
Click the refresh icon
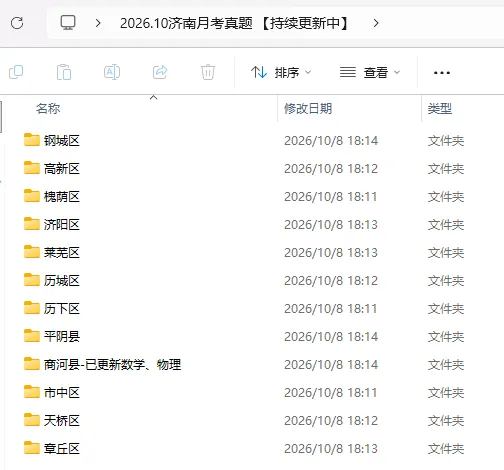point(17,23)
